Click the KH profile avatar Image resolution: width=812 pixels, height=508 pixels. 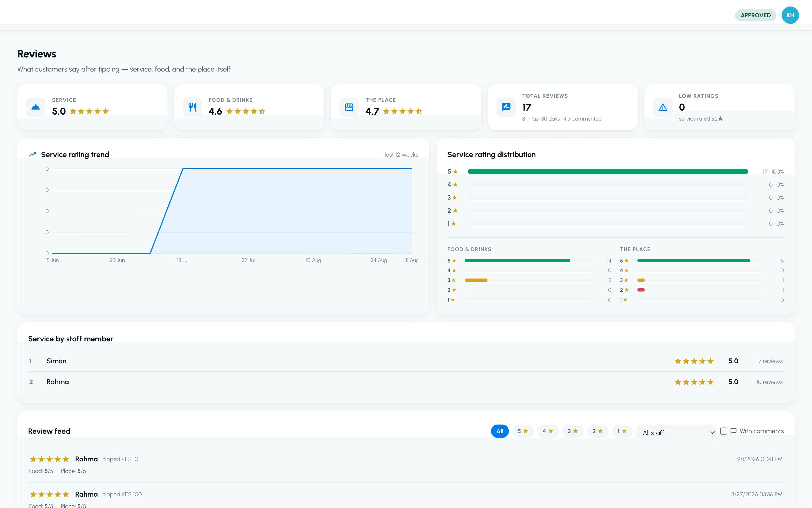[790, 15]
